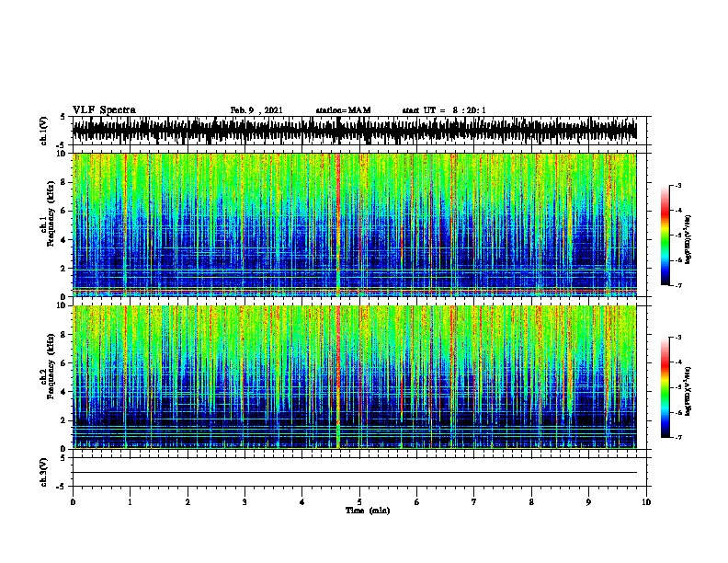The width and height of the screenshot is (728, 563).
Task: Click time axis tick label 7
Action: tap(474, 502)
